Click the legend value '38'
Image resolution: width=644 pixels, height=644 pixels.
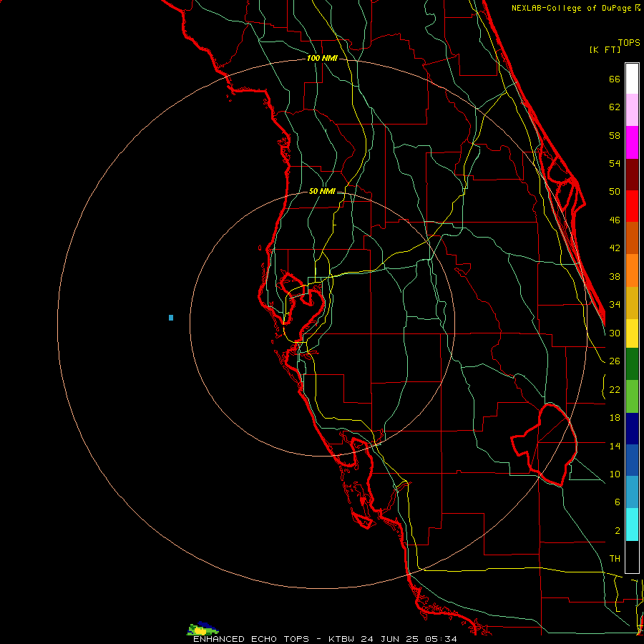[x=615, y=276]
